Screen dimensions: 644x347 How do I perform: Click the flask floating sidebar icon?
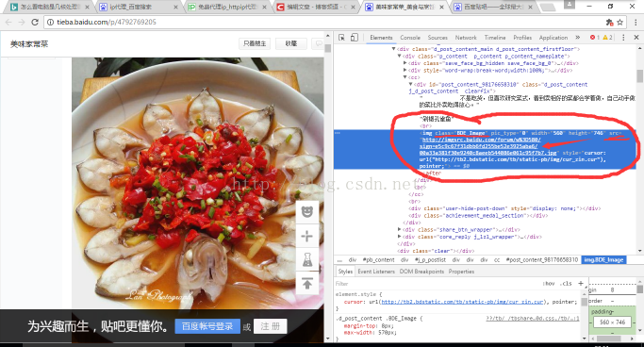coord(307,259)
